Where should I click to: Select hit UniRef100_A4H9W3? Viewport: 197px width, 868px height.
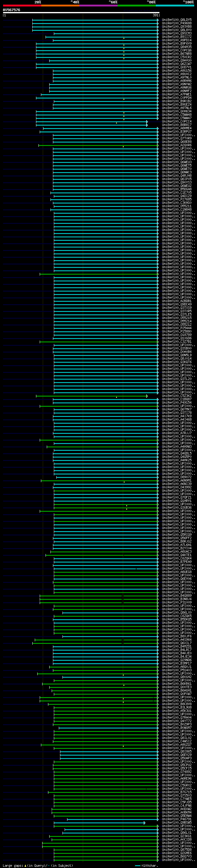click(177, 446)
